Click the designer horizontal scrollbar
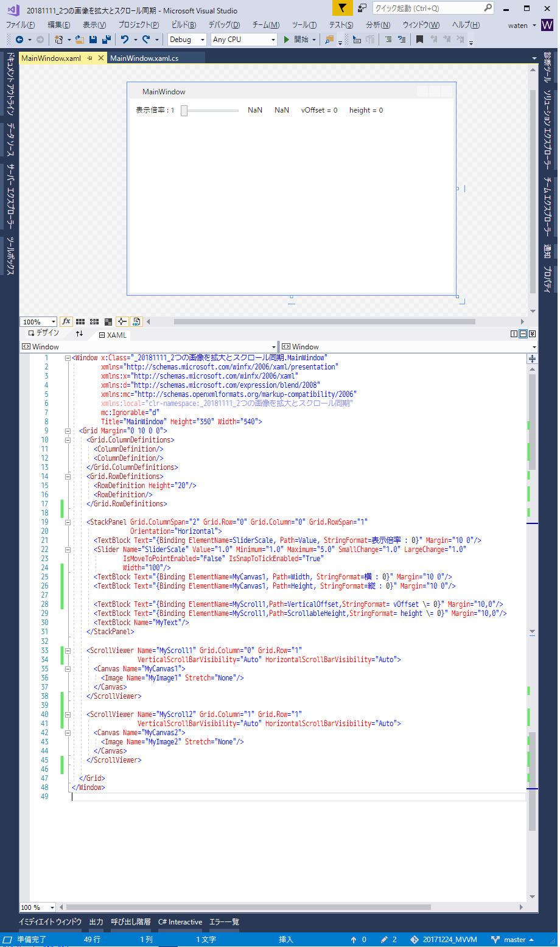The width and height of the screenshot is (560, 947). click(324, 321)
